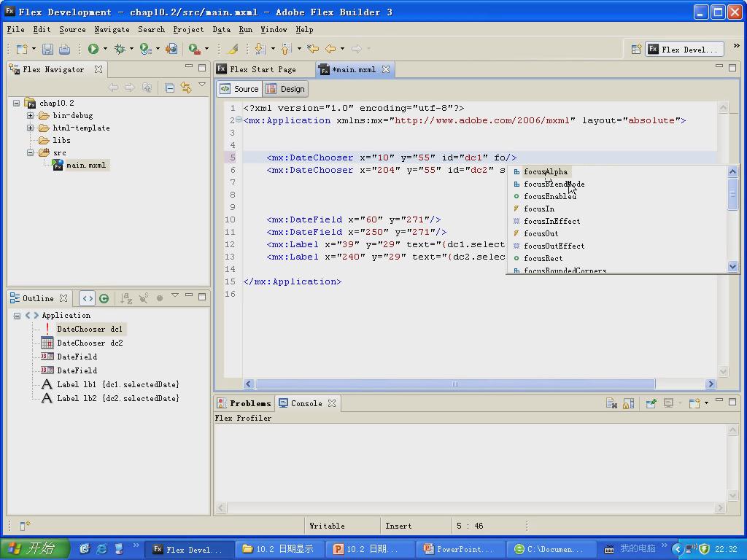Switch to the Flex Start Page tab
747x560 pixels.
263,69
